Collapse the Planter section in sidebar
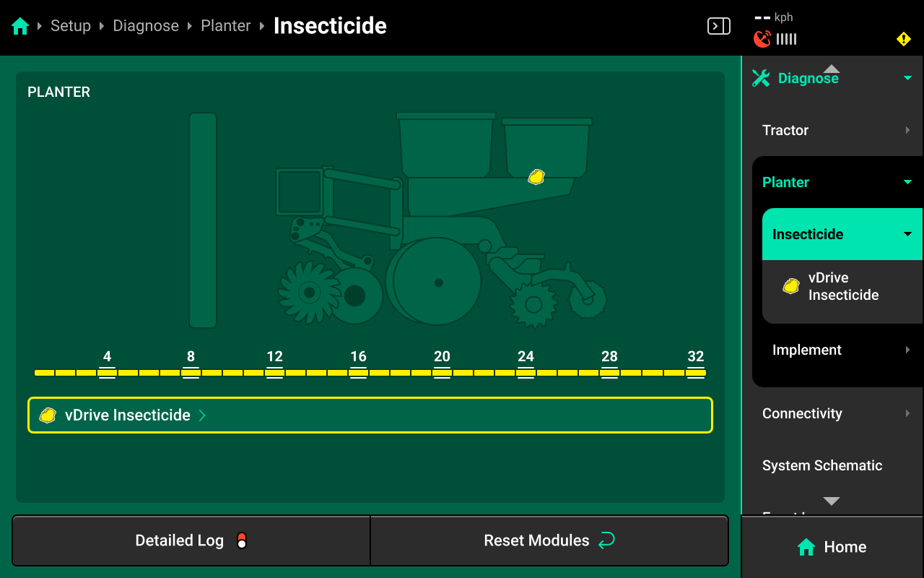Viewport: 924px width, 578px height. tap(907, 182)
